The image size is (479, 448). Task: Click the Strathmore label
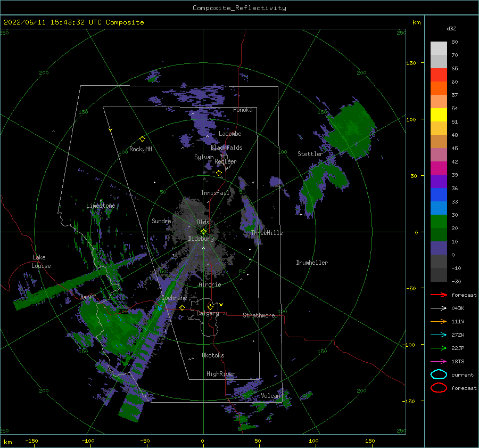coord(259,315)
